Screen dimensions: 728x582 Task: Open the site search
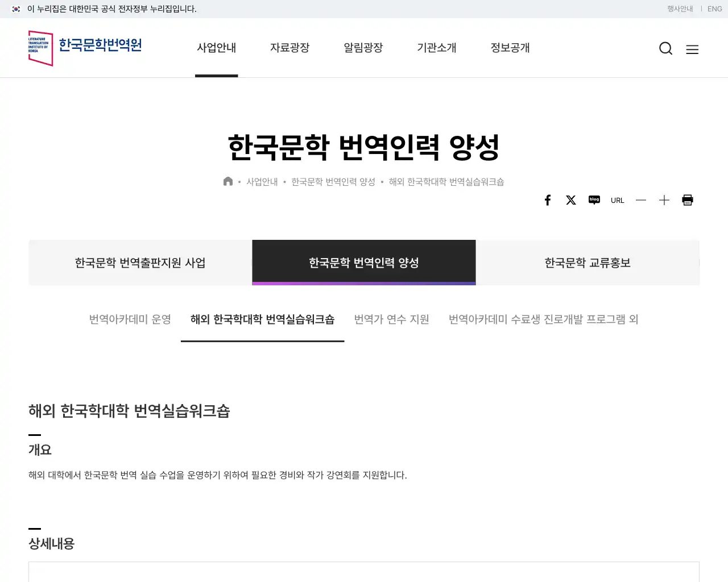click(665, 48)
